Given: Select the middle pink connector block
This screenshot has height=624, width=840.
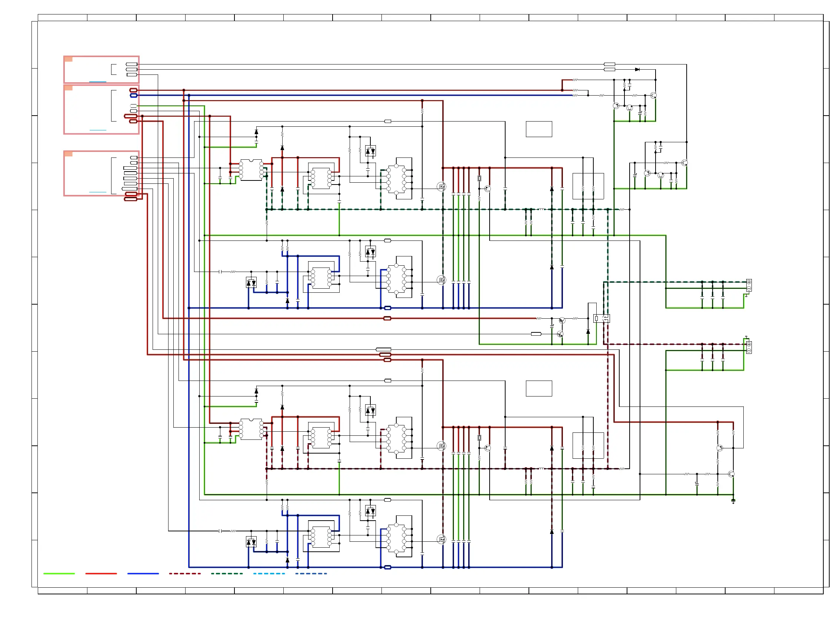Looking at the screenshot, I should pyautogui.click(x=101, y=110).
